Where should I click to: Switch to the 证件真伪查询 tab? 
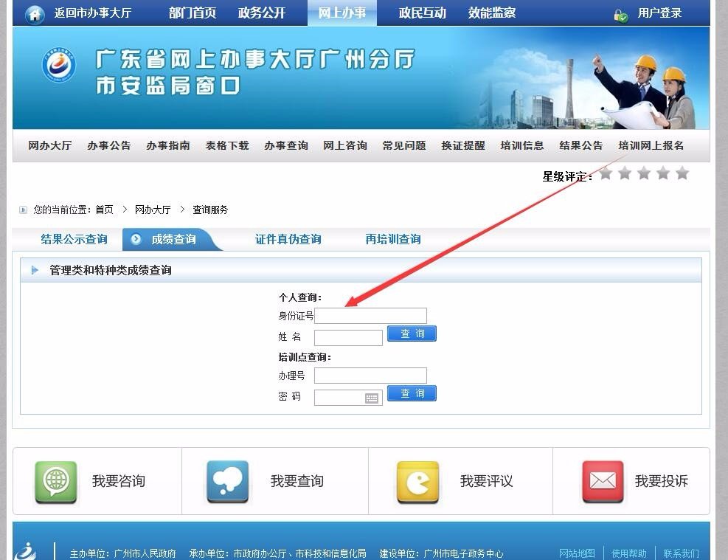(288, 239)
